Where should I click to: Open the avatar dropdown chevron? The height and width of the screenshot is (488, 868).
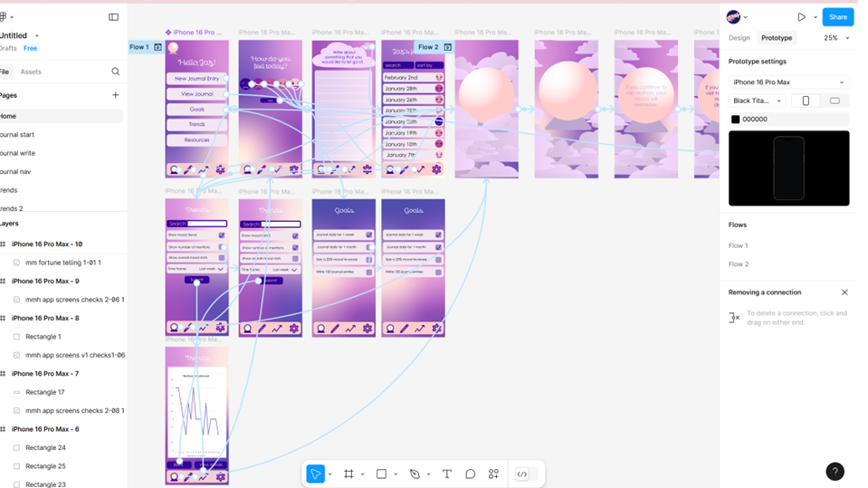click(745, 17)
